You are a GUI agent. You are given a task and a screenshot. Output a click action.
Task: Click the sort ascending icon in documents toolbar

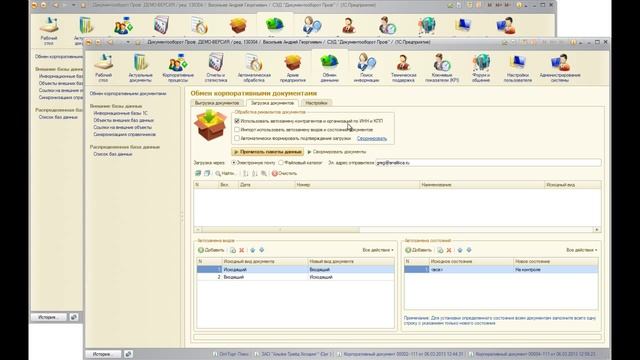point(245,173)
